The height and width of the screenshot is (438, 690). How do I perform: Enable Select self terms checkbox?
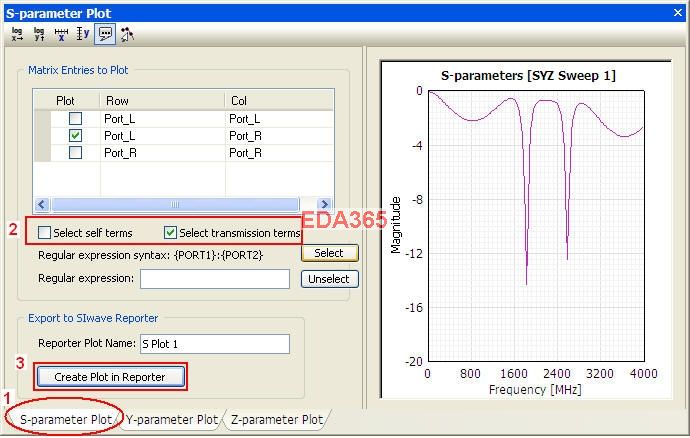pos(44,232)
